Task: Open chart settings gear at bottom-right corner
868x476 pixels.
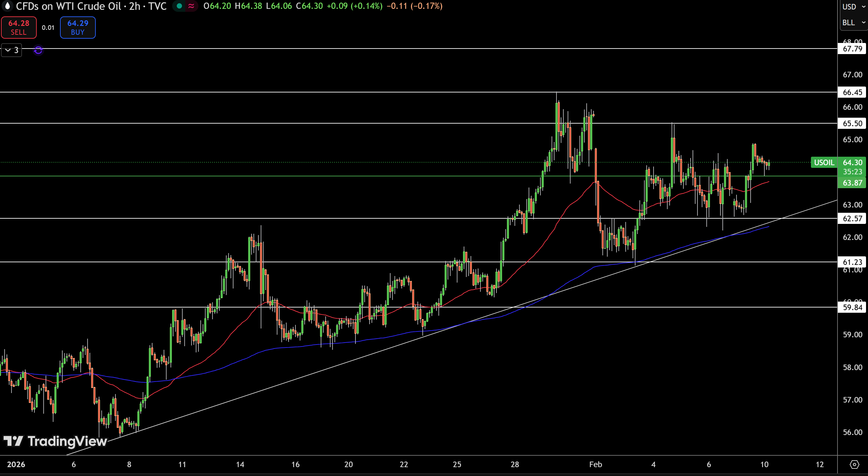Action: pyautogui.click(x=854, y=465)
